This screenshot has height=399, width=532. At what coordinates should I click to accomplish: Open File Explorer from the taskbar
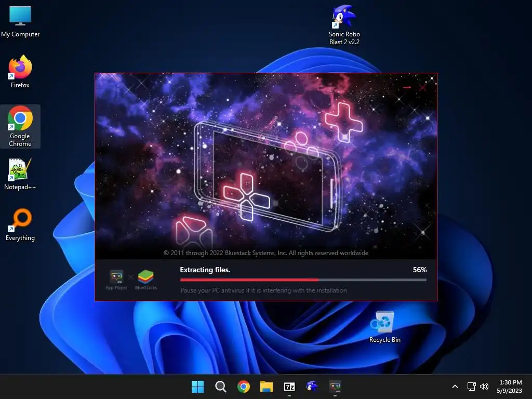click(x=267, y=387)
